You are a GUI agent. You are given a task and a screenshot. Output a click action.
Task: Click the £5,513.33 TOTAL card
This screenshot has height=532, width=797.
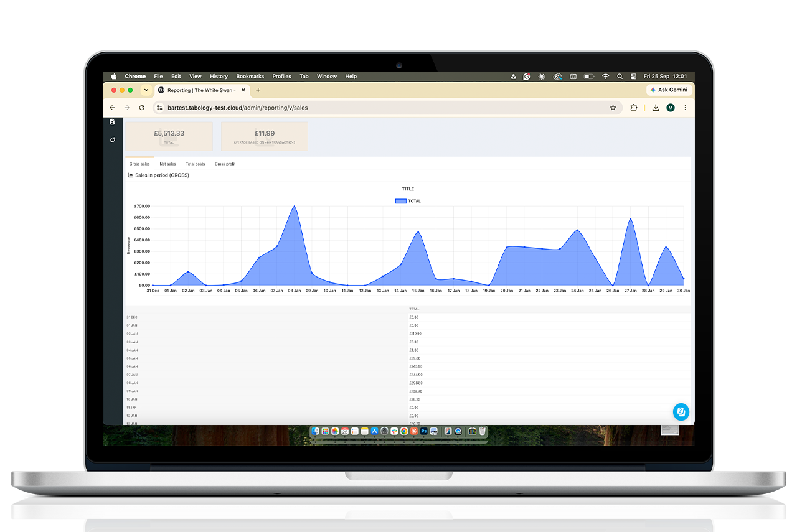[169, 136]
